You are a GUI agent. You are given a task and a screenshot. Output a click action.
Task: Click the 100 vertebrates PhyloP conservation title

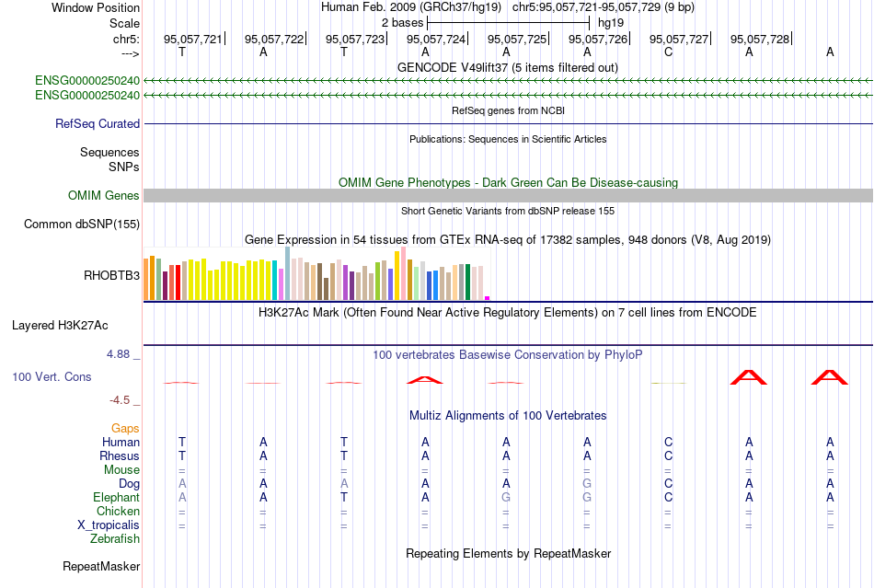[508, 355]
